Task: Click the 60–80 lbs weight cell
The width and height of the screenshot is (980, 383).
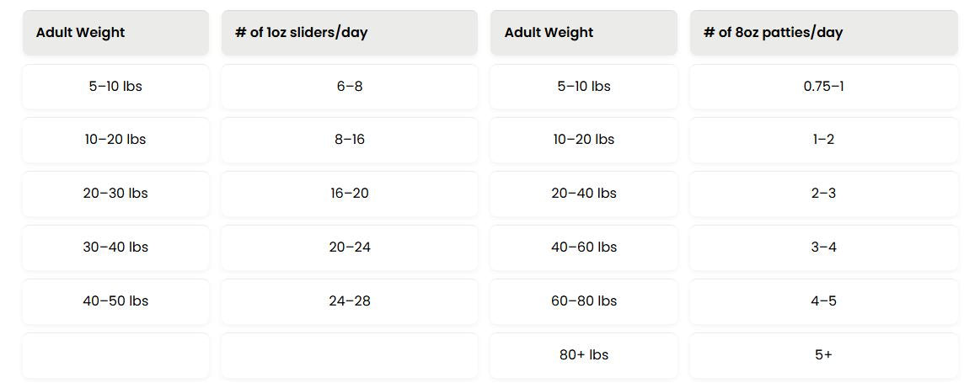Action: (x=584, y=301)
